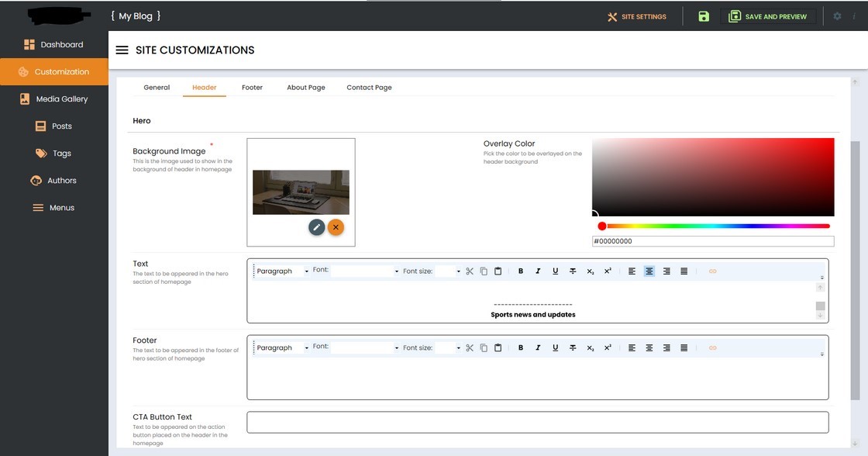Screen dimensions: 868x456
Task: Toggle the hamburger menu beside Site Customizations
Action: [x=122, y=50]
